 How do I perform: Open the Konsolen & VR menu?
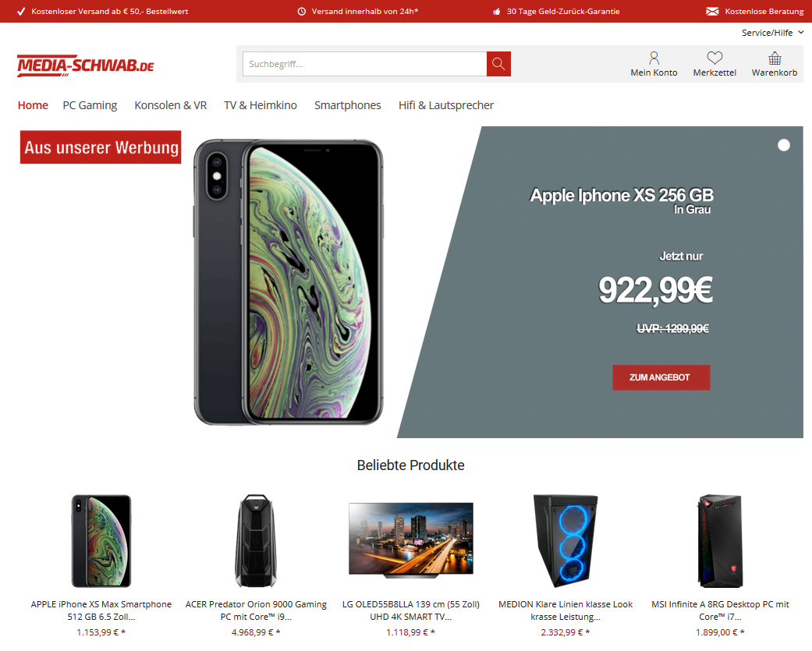pyautogui.click(x=170, y=105)
